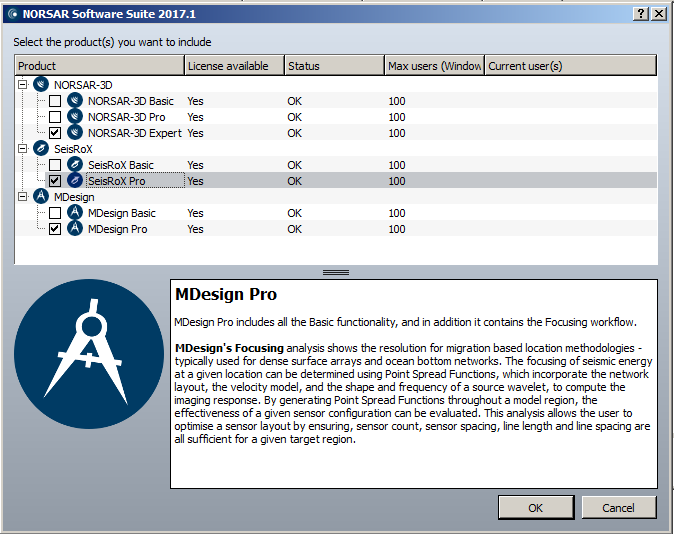Image resolution: width=674 pixels, height=534 pixels.
Task: Select the NORSAR-3D Basic row label
Action: [x=131, y=101]
